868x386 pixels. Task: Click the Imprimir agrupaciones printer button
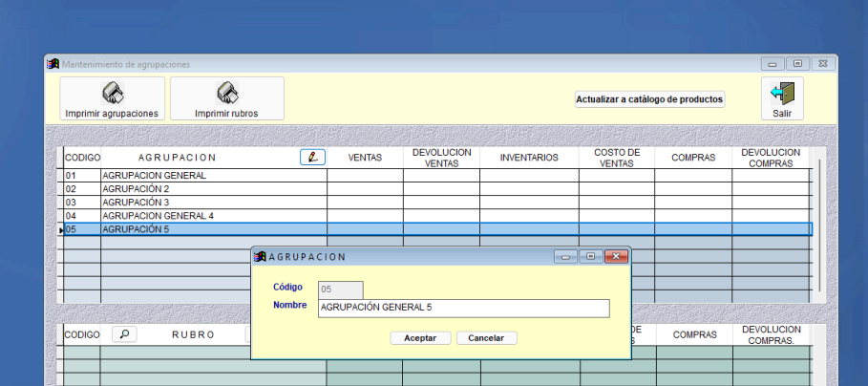[x=113, y=98]
